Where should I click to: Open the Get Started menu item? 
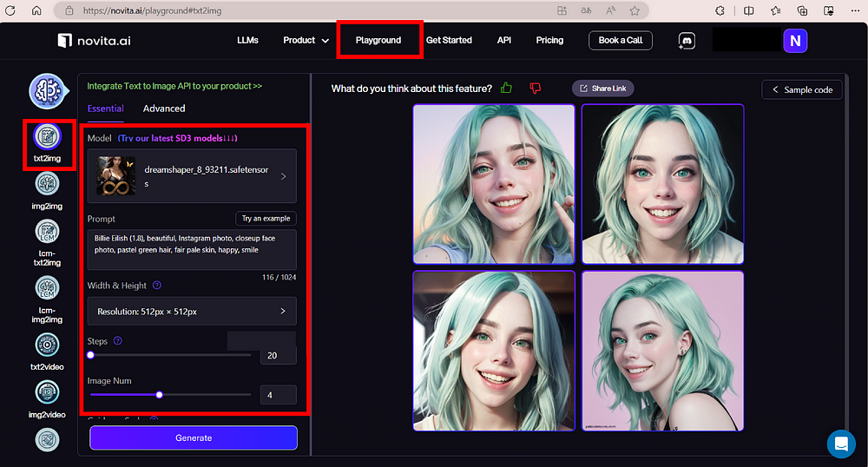click(x=449, y=41)
